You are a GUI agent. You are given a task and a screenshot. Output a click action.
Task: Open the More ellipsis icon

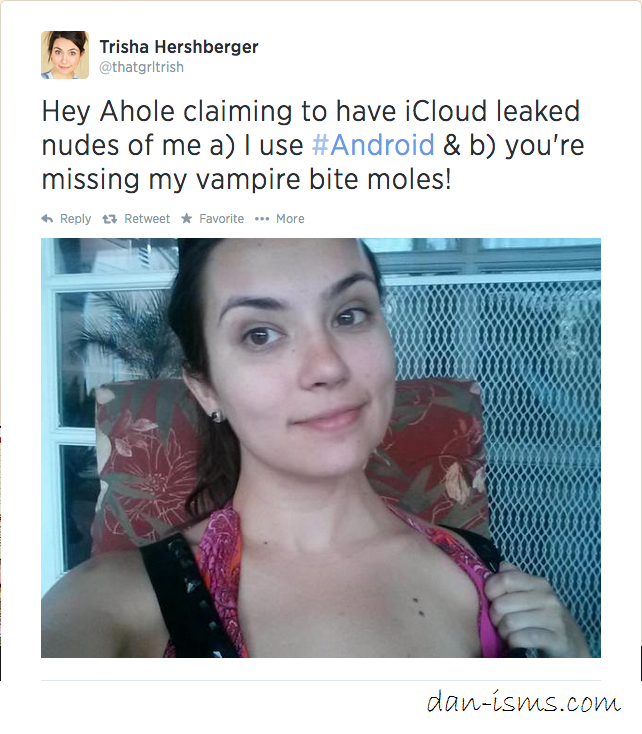click(262, 219)
